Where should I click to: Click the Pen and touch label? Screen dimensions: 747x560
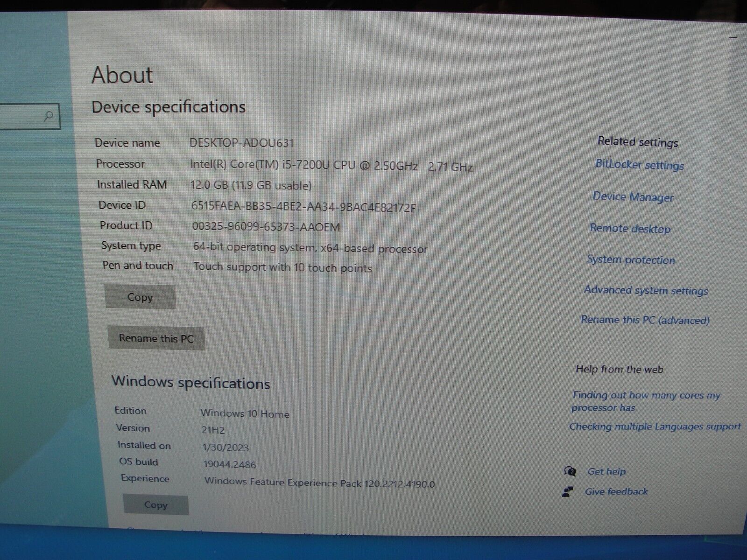point(138,266)
